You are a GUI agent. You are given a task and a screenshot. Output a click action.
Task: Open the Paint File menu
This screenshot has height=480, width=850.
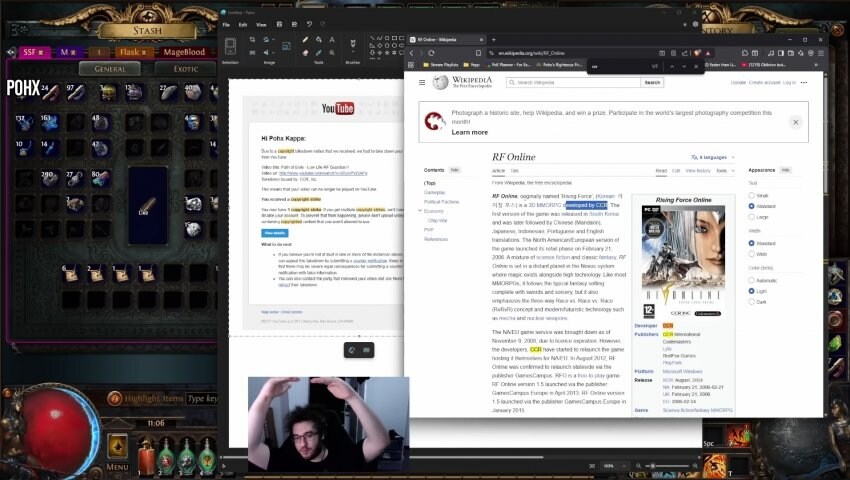pos(227,24)
